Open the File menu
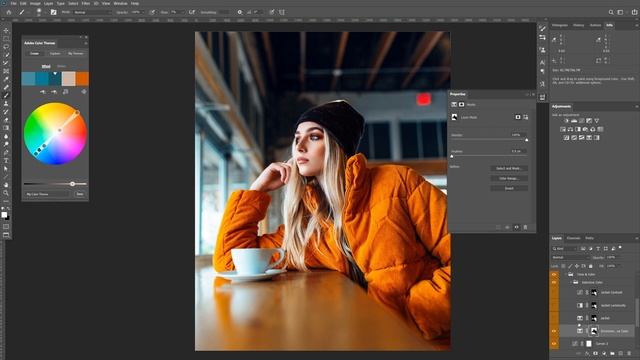640x360 pixels. tap(13, 3)
